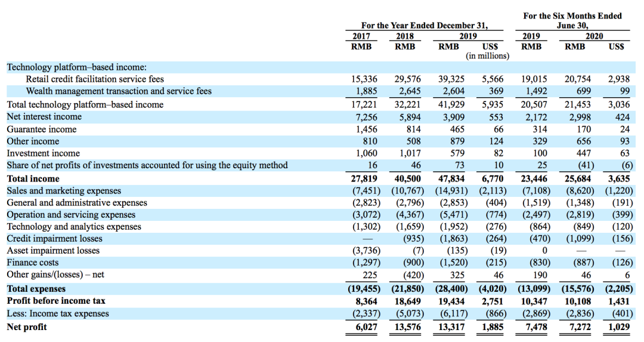
Task: Select the 'Other income' row label
Action: point(33,141)
